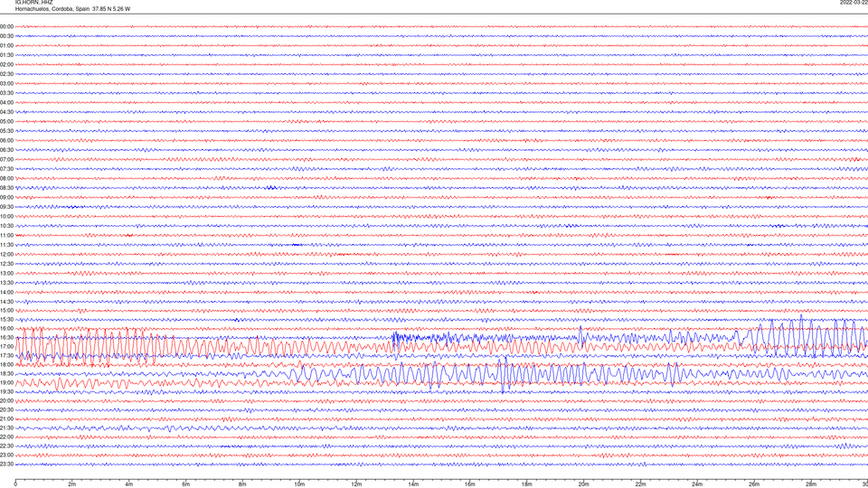Image resolution: width=868 pixels, height=488 pixels.
Task: Select the 22:00 trace time label
Action: tap(6, 437)
